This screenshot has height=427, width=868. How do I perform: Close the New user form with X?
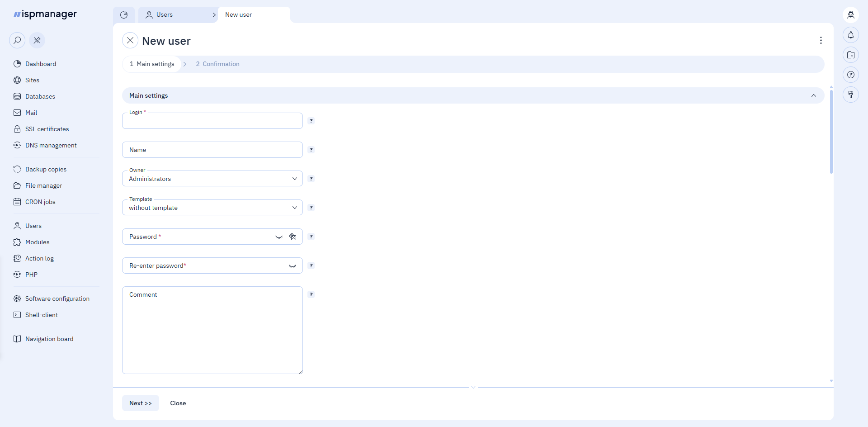coord(130,41)
